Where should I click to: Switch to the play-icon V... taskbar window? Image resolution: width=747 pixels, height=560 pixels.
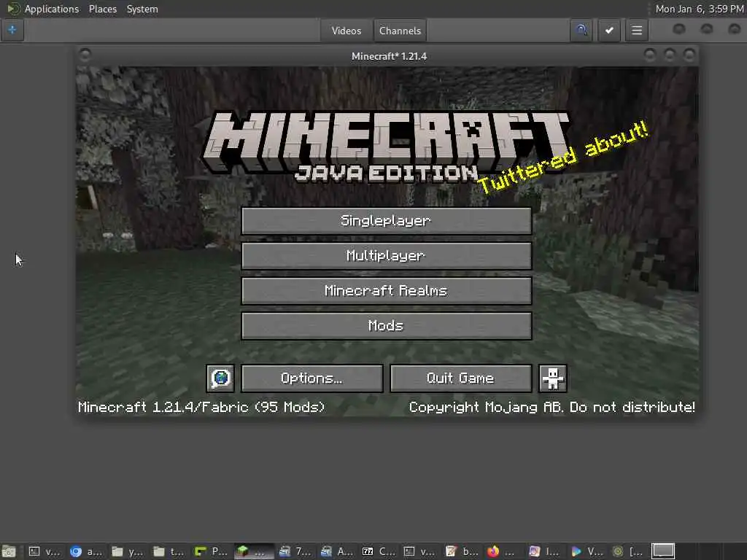pyautogui.click(x=588, y=551)
